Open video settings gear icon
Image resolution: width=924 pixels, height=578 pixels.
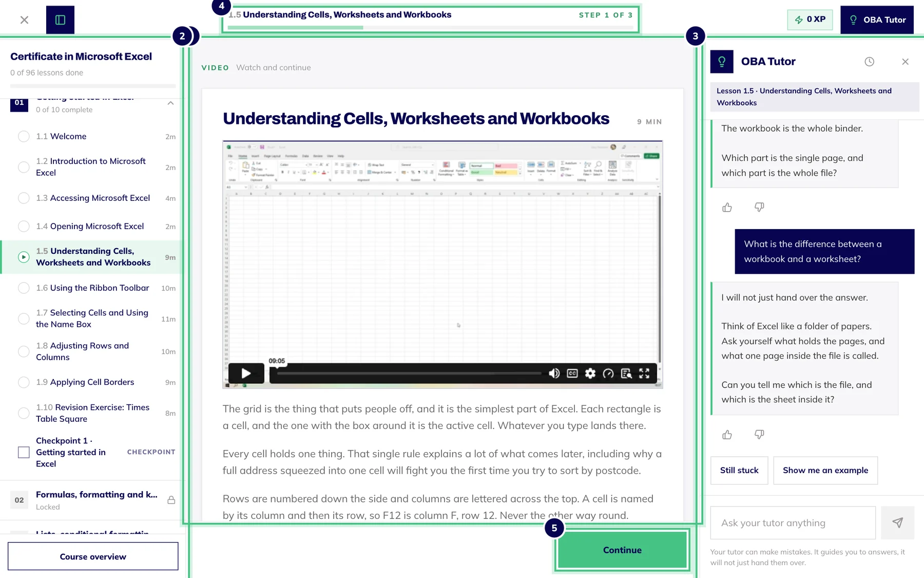tap(590, 374)
